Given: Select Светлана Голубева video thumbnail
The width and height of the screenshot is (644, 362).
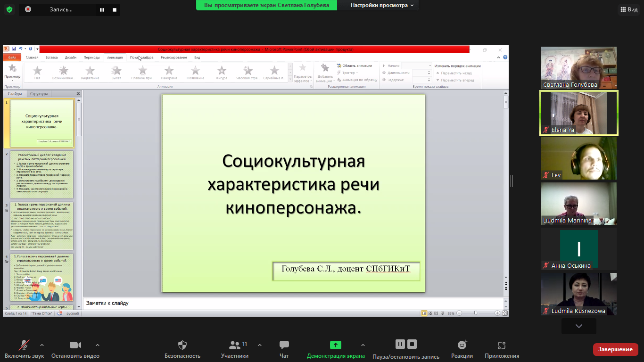Looking at the screenshot, I should tap(578, 68).
